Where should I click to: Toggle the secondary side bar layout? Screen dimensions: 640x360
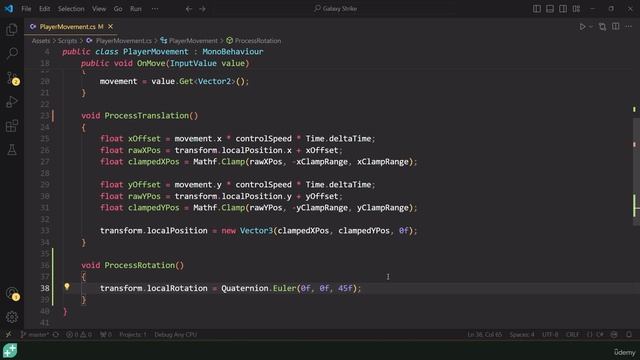(563, 9)
